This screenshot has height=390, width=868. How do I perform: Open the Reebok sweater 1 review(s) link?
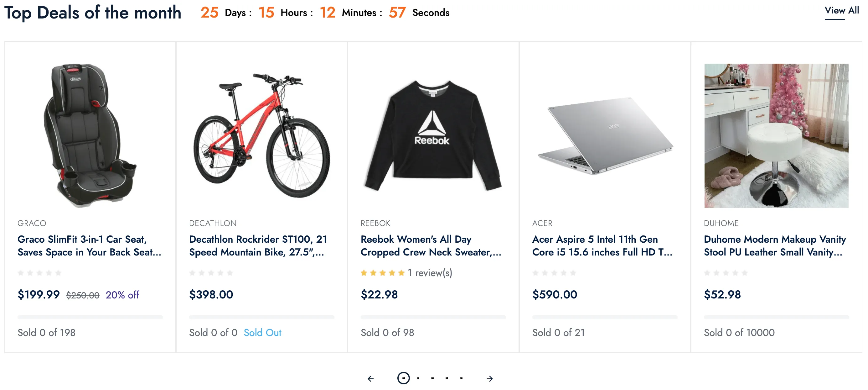[x=430, y=273]
